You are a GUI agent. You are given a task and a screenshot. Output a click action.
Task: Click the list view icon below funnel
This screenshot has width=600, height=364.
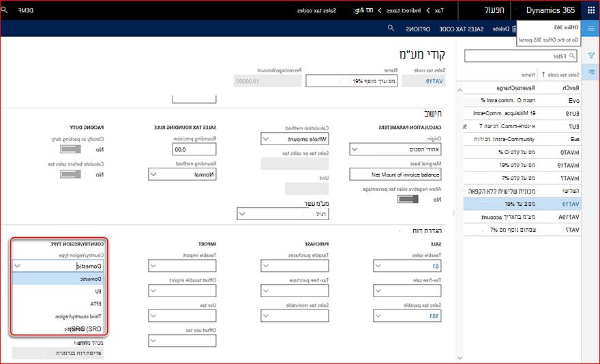pos(591,72)
